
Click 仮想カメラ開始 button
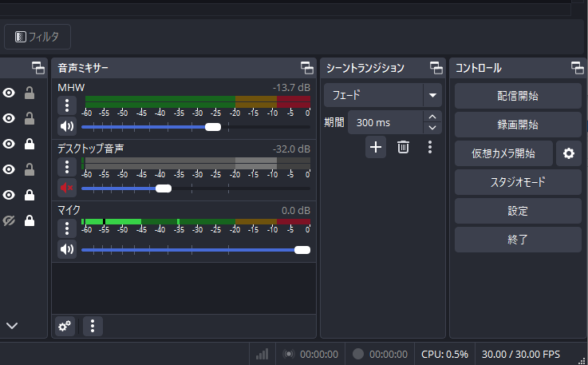503,153
